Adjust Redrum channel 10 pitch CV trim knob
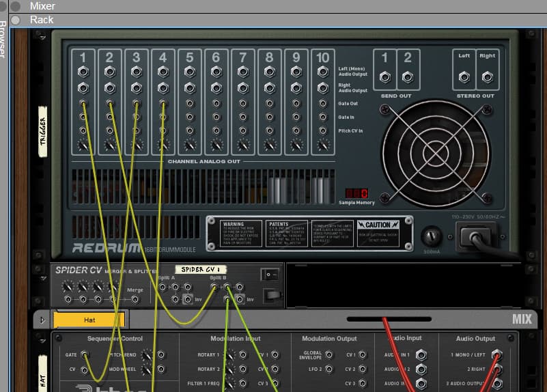The width and height of the screenshot is (547, 392). coord(324,144)
